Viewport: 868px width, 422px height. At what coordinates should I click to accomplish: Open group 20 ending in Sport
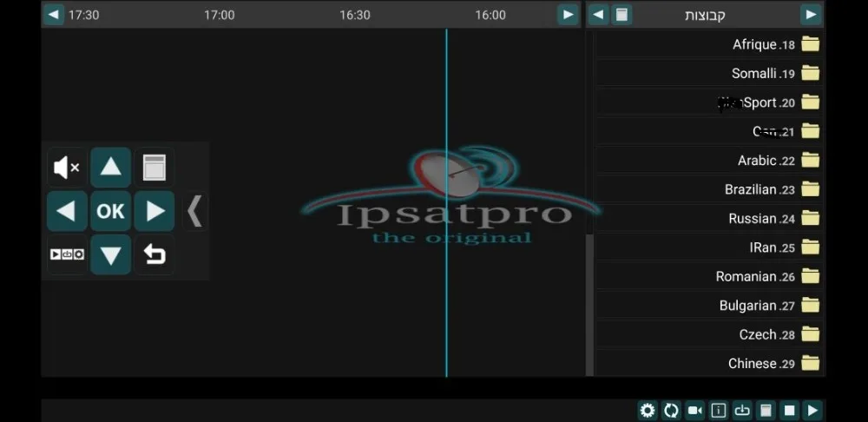[708, 102]
